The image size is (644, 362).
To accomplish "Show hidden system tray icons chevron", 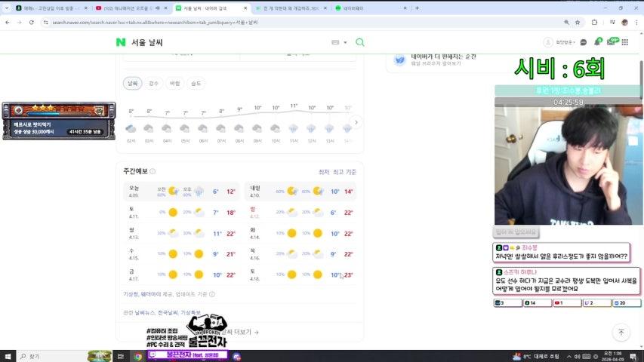I will click(x=569, y=356).
